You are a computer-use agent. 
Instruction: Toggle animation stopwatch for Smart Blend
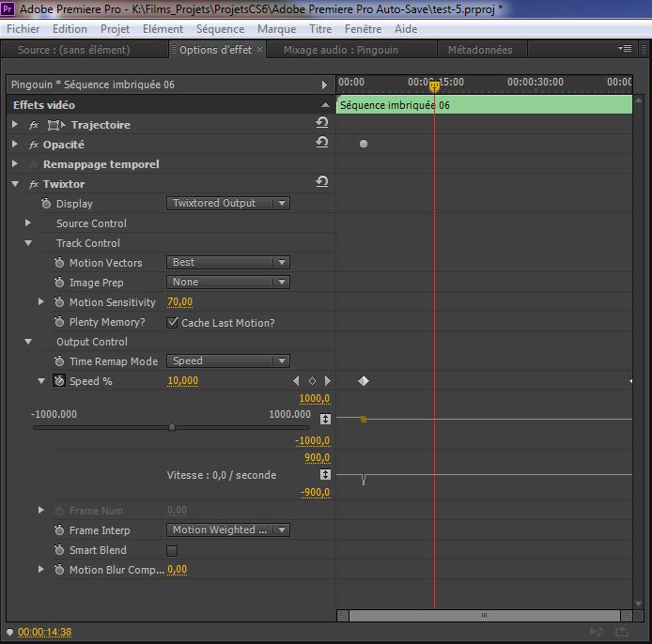[59, 550]
